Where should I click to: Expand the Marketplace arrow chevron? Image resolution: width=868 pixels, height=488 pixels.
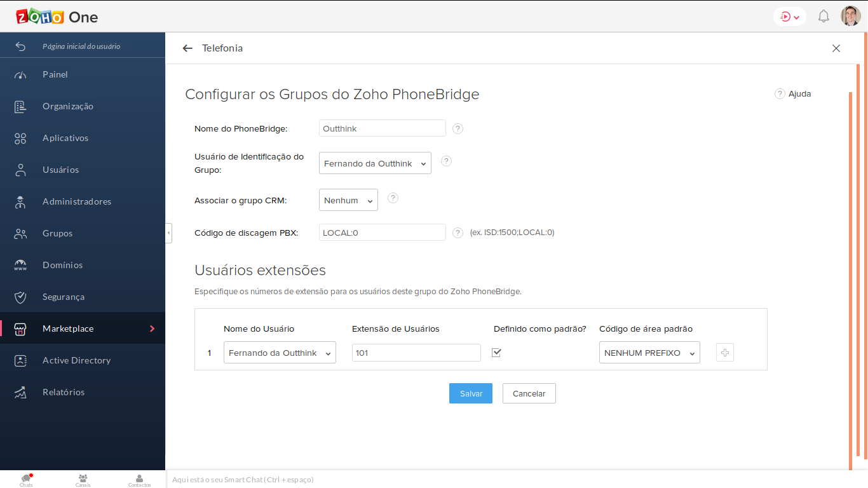click(152, 329)
